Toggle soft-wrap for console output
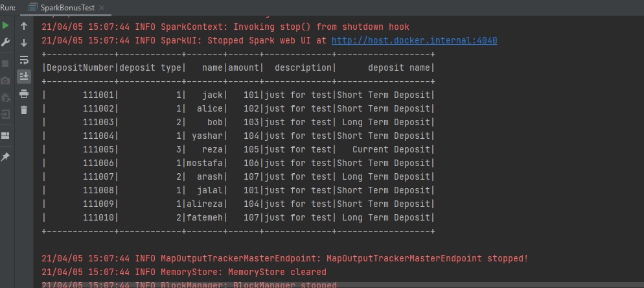644x288 pixels. [x=24, y=60]
